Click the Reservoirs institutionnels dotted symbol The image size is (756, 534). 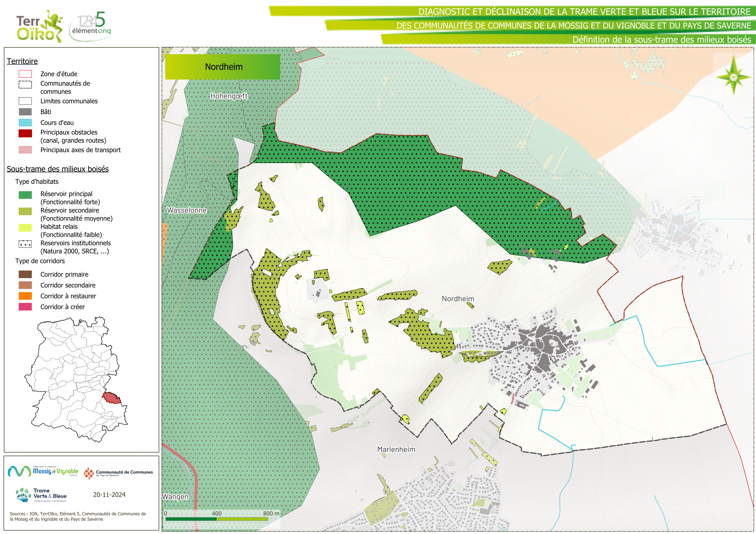[25, 244]
